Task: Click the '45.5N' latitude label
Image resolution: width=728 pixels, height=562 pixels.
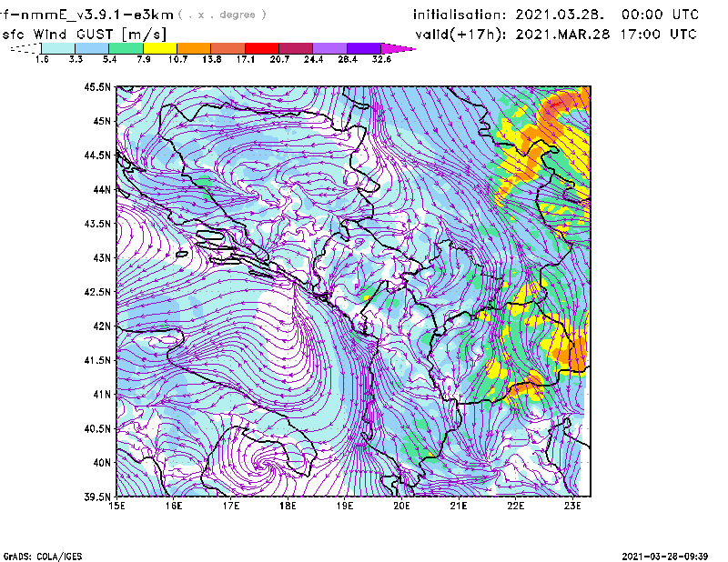Action: 97,86
